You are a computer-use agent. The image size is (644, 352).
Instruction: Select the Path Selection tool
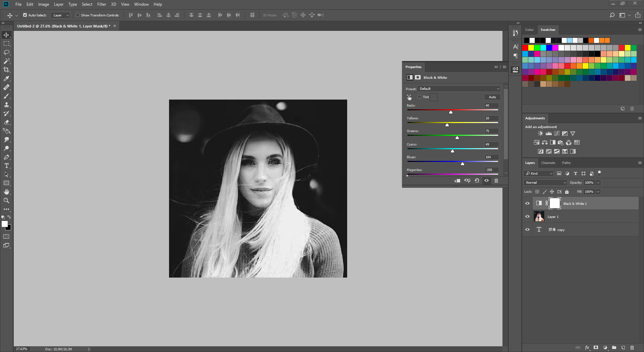coord(6,174)
